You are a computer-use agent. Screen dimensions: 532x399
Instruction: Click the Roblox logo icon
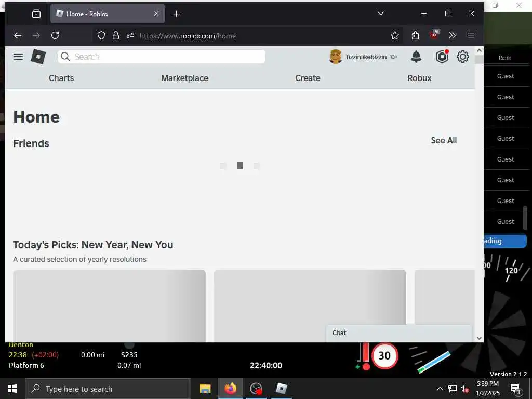[38, 57]
